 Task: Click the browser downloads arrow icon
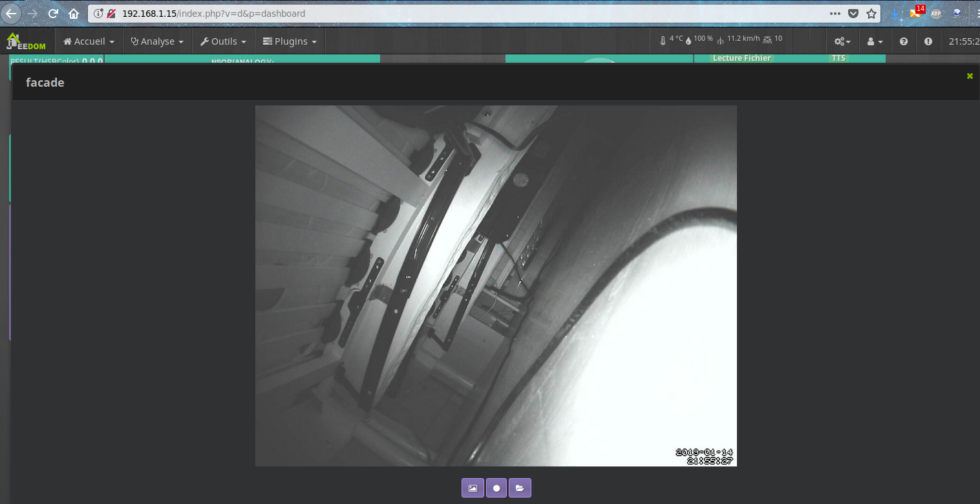pos(894,13)
